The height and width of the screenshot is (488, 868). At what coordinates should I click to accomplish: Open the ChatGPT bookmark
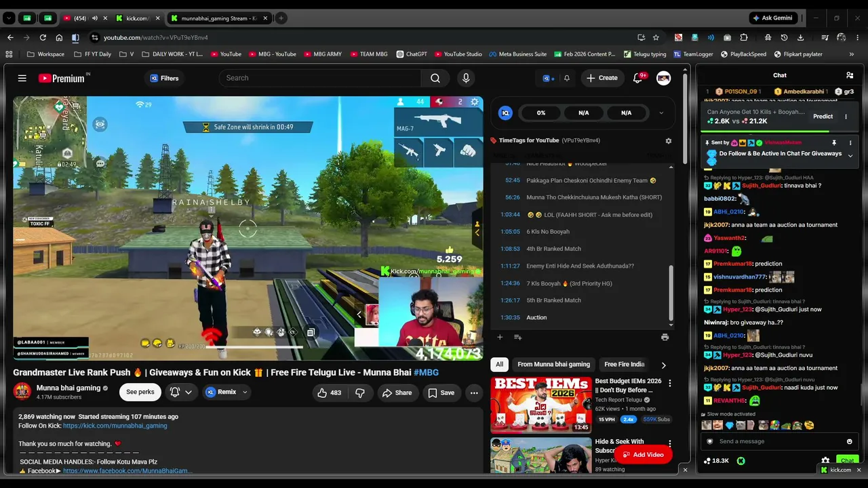(412, 54)
